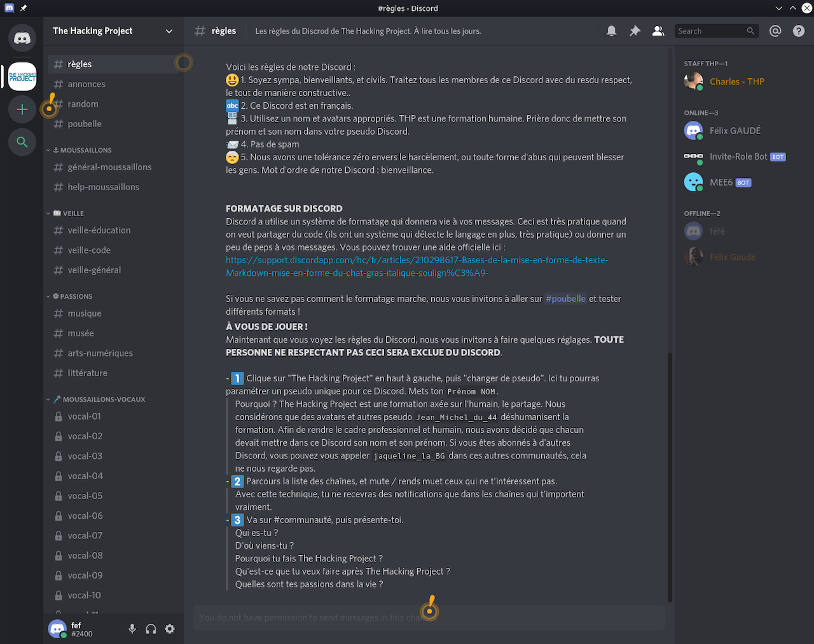Click offline Félix Gaudé avatar

click(693, 257)
